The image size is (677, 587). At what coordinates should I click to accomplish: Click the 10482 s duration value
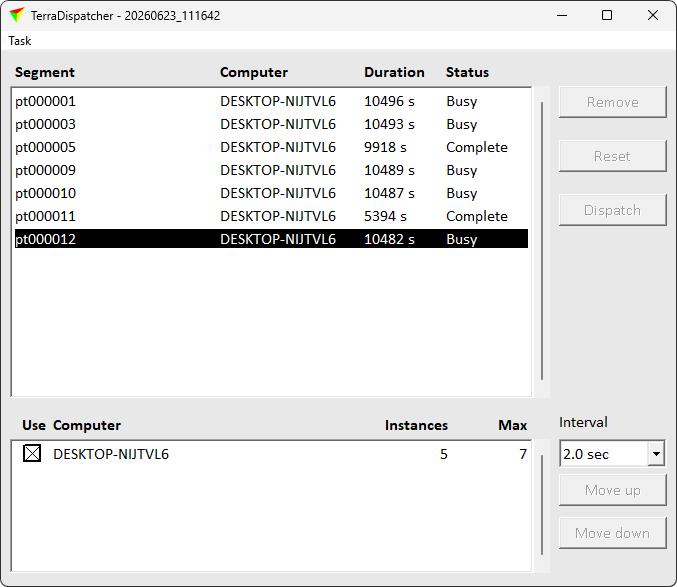tap(389, 239)
